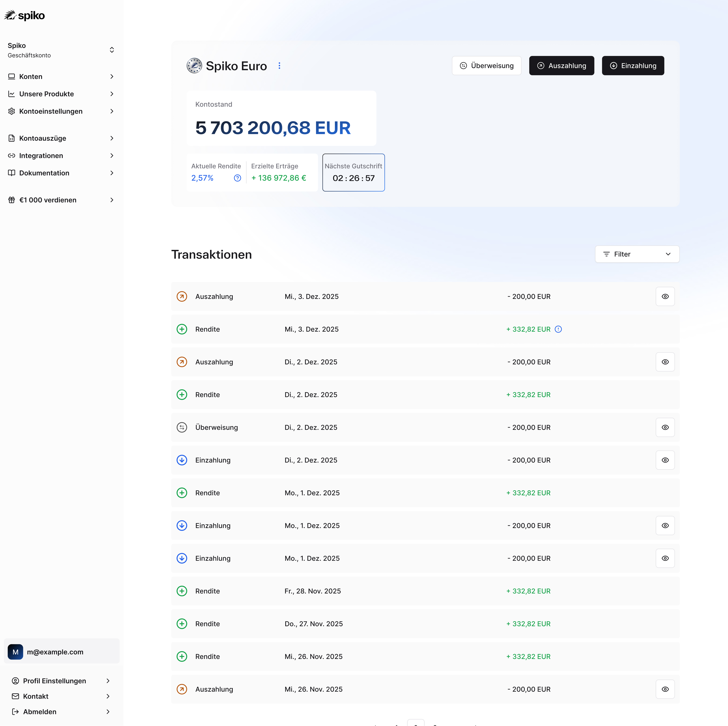Click the Dokumentation book icon
Viewport: 728px width, 726px height.
12,173
